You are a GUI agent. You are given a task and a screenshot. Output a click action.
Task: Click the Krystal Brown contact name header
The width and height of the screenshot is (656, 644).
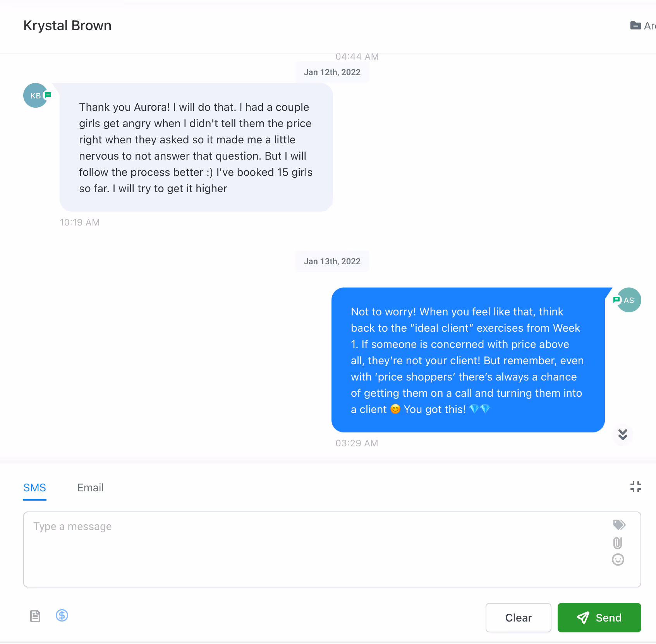point(67,26)
